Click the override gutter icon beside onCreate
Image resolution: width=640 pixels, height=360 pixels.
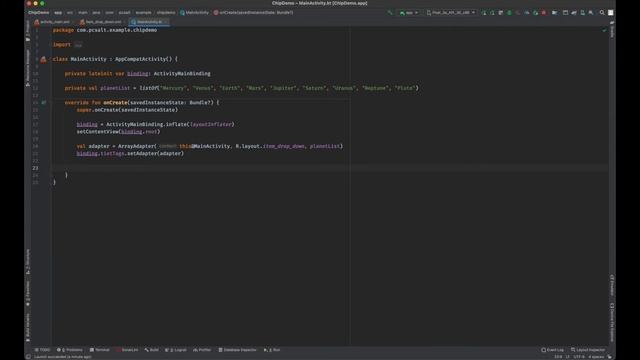(x=44, y=102)
